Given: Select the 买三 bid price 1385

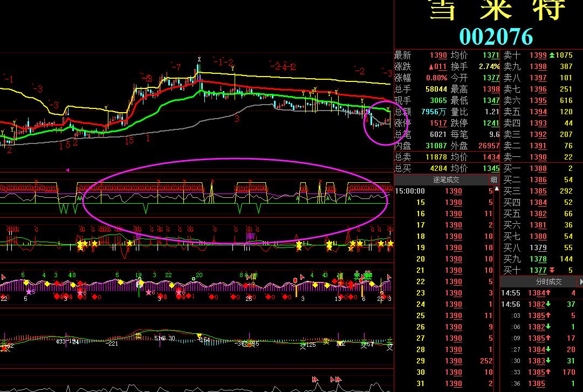Looking at the screenshot, I should [538, 191].
